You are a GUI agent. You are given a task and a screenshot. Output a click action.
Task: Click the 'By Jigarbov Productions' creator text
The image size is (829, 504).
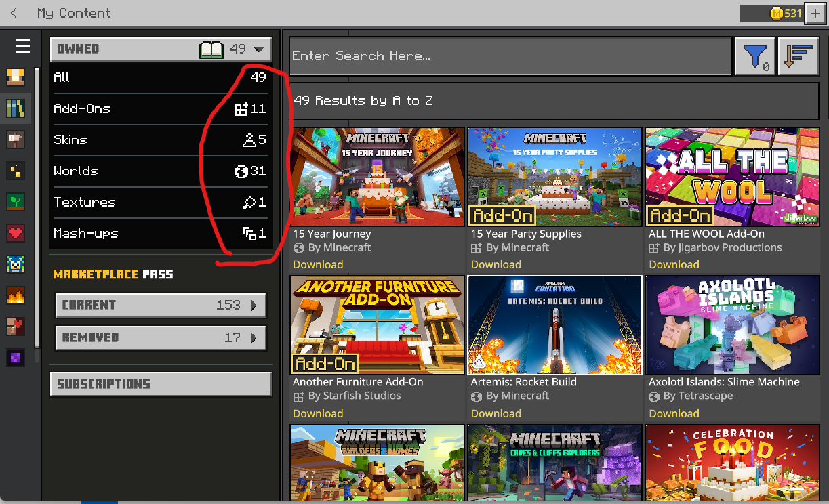pos(723,248)
